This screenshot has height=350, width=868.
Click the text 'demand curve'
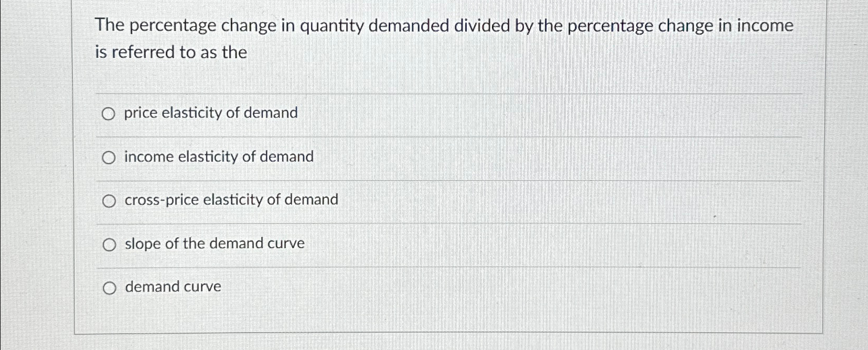tap(172, 287)
